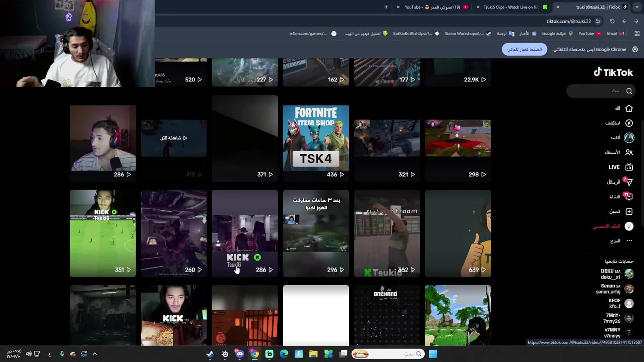Screen dimensions: 644x362
Task: Open the Chrome apps grid icon
Action: click(637, 34)
